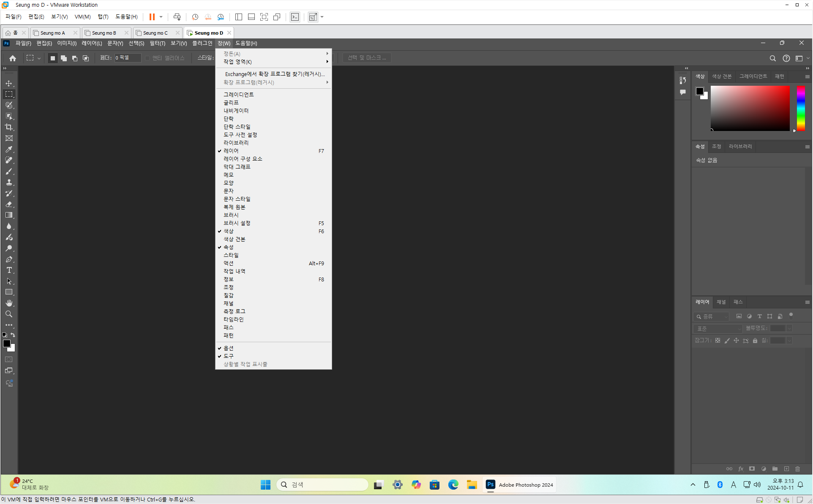The height and width of the screenshot is (504, 813).
Task: Switch to the 채널 panel tab
Action: (721, 302)
